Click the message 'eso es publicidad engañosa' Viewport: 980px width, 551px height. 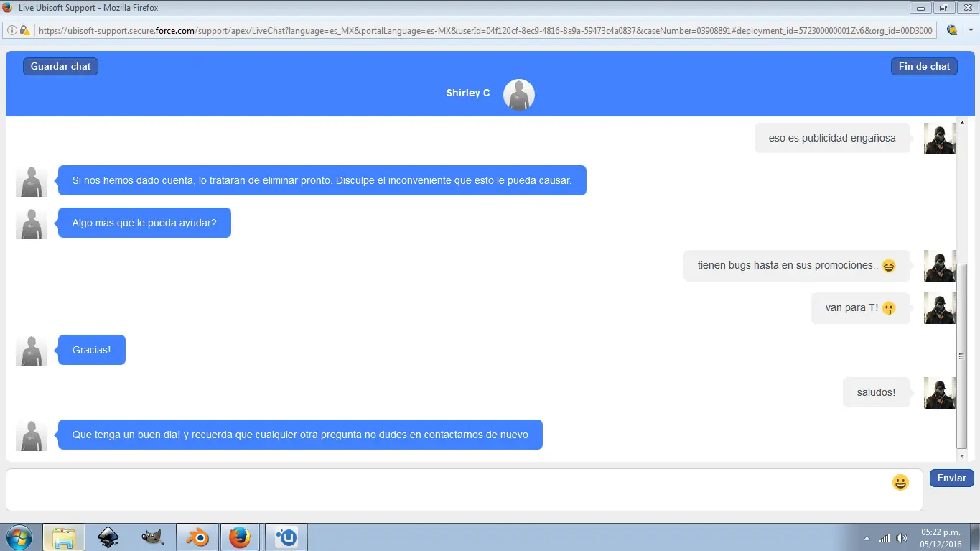coord(832,138)
